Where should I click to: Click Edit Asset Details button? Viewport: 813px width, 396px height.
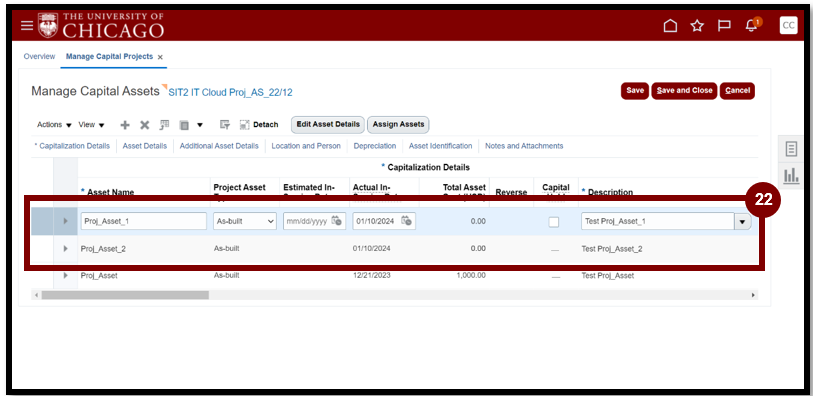328,124
